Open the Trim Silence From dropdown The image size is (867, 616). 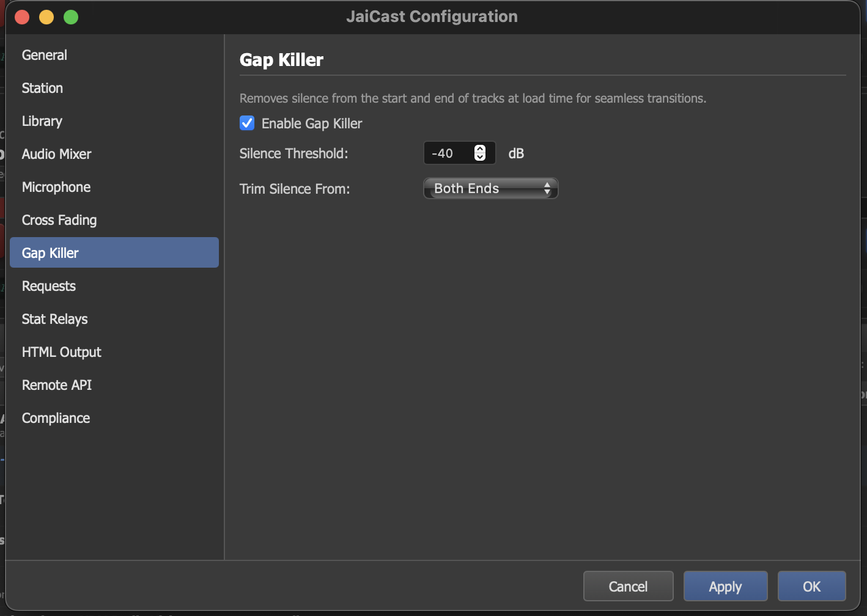[491, 188]
